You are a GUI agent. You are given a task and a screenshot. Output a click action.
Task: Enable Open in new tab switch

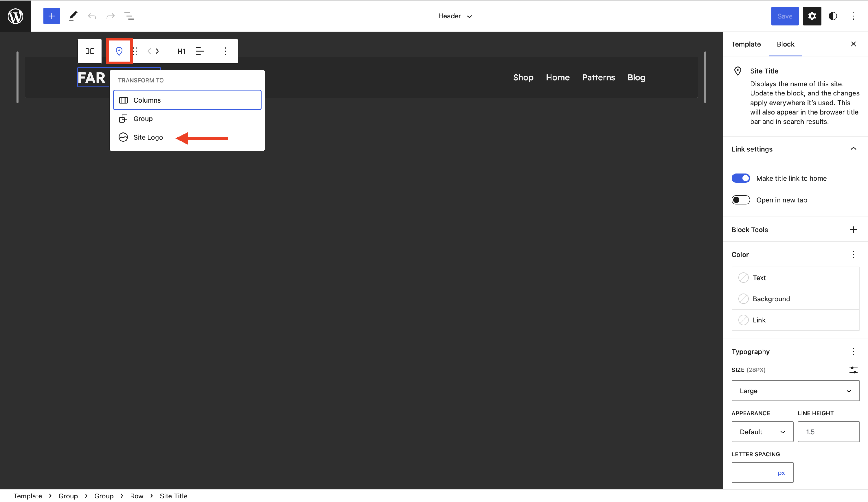point(741,200)
